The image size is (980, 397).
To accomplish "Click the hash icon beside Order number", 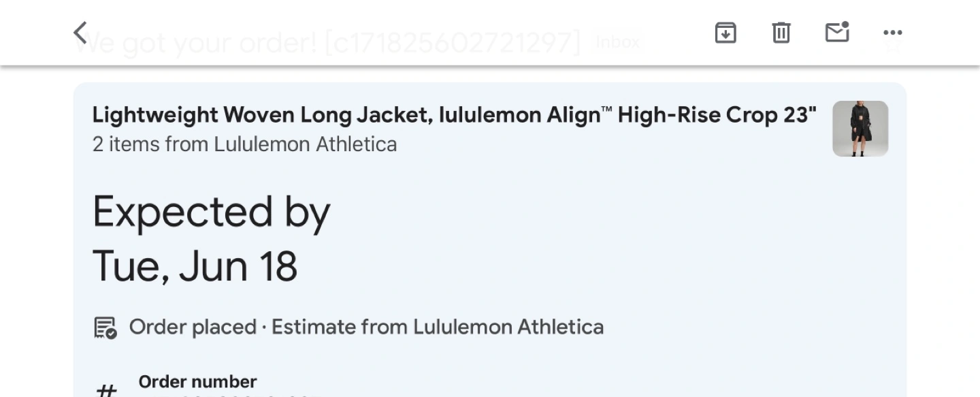I will point(105,390).
